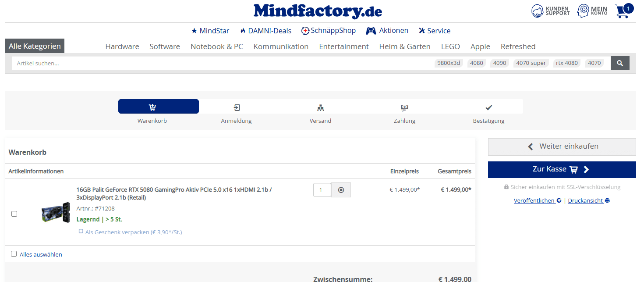Image resolution: width=644 pixels, height=282 pixels.
Task: Click Weiter einkaufen button
Action: pyautogui.click(x=562, y=146)
